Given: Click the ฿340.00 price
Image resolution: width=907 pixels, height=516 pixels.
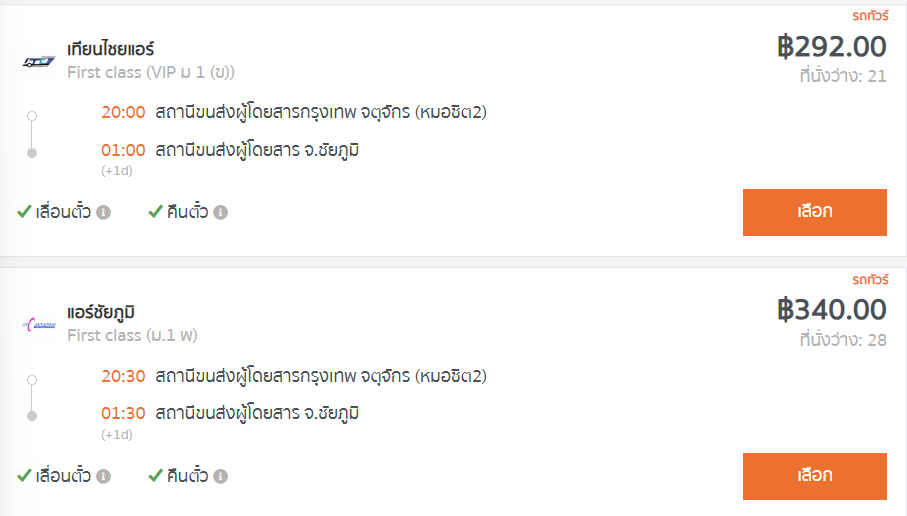Looking at the screenshot, I should [832, 310].
